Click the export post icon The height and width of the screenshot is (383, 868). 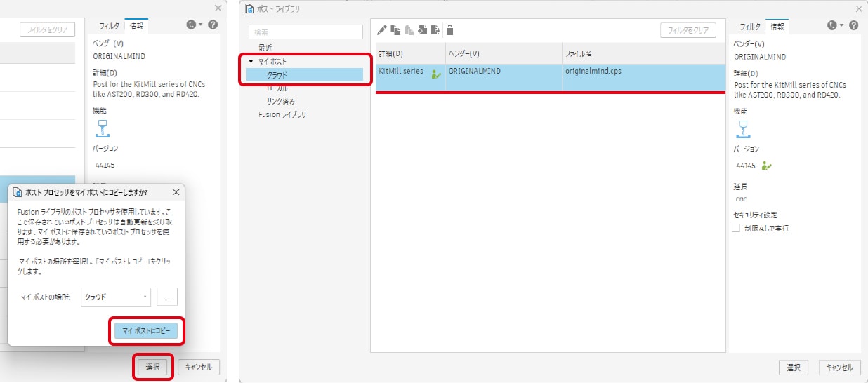pos(435,30)
